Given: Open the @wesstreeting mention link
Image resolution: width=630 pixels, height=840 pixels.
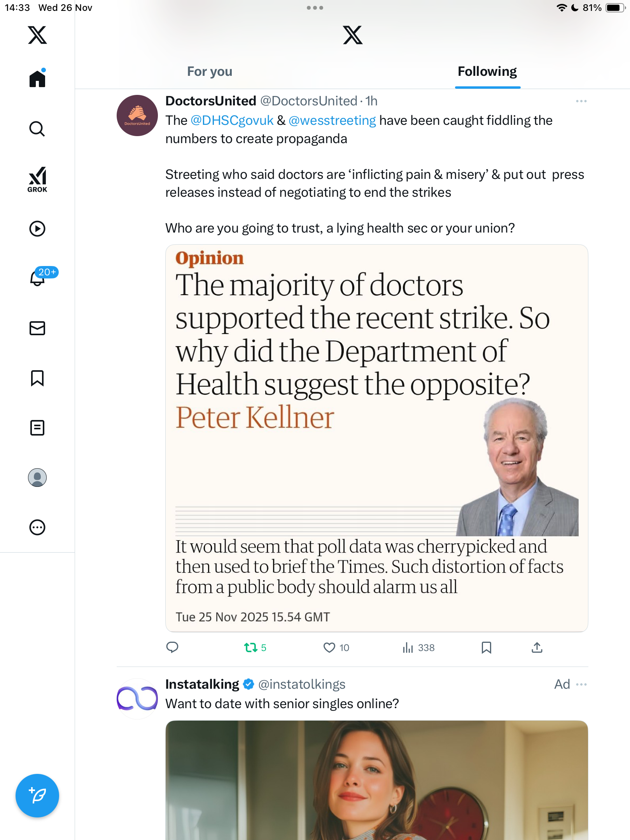Looking at the screenshot, I should point(332,121).
